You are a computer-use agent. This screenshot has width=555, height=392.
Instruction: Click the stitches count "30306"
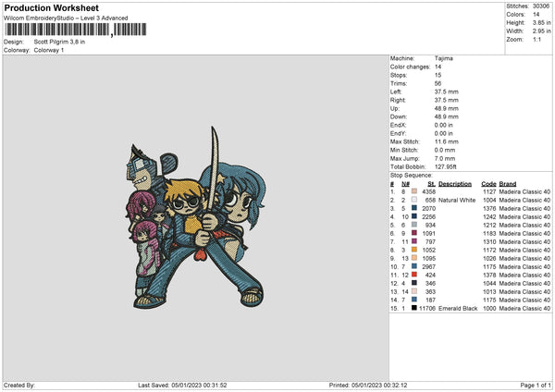point(541,6)
